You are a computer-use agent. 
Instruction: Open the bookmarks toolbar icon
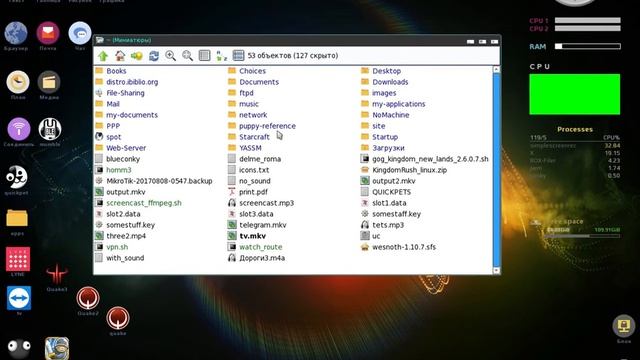coord(137,56)
